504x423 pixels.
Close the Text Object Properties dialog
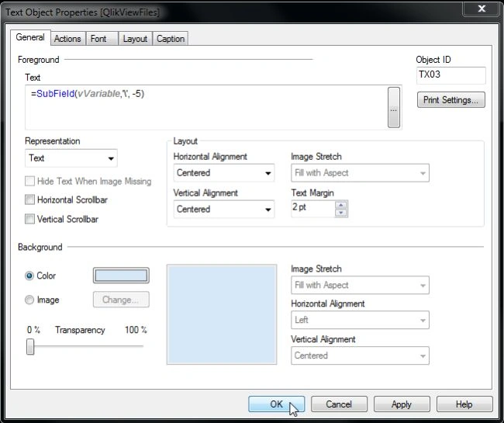point(482,9)
